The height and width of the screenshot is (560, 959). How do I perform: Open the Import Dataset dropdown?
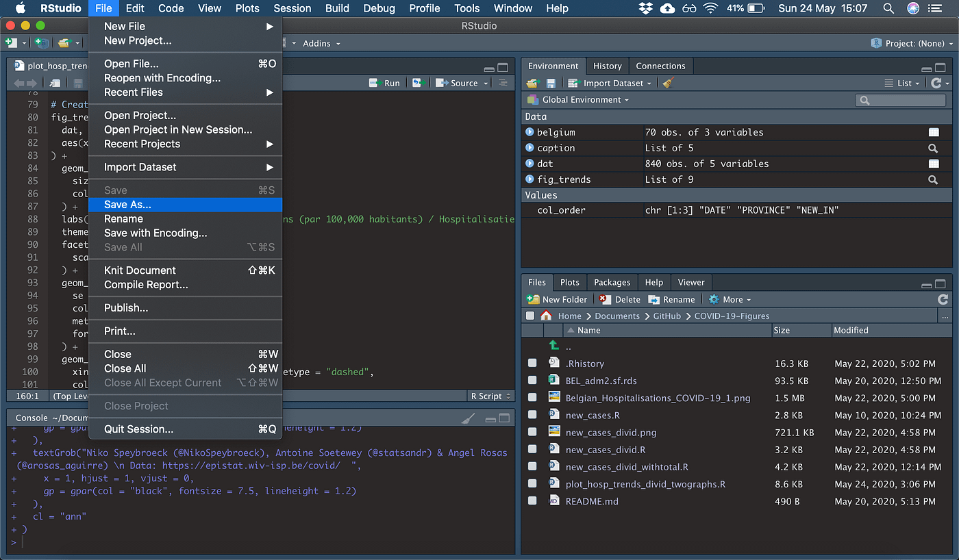click(x=611, y=83)
